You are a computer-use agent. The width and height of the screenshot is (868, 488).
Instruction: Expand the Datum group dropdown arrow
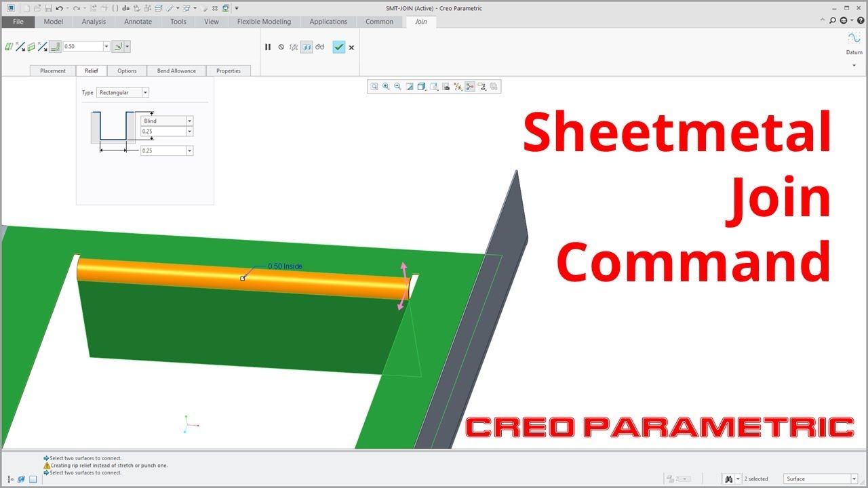coord(854,65)
